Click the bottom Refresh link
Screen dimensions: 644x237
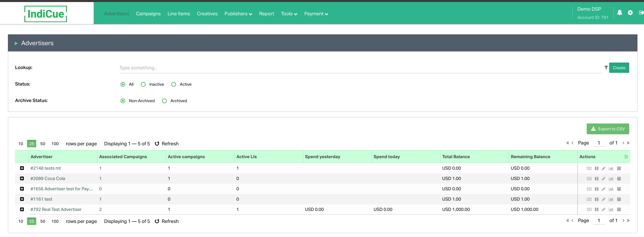coord(167,221)
